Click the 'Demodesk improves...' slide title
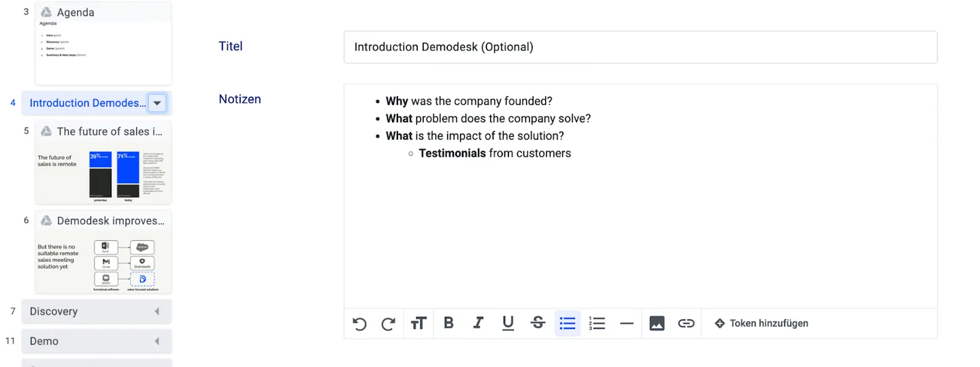The width and height of the screenshot is (980, 367). [111, 221]
